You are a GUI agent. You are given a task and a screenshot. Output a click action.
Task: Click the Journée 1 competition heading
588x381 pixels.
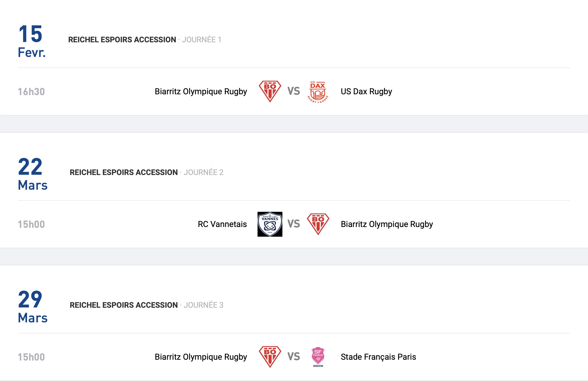[145, 40]
